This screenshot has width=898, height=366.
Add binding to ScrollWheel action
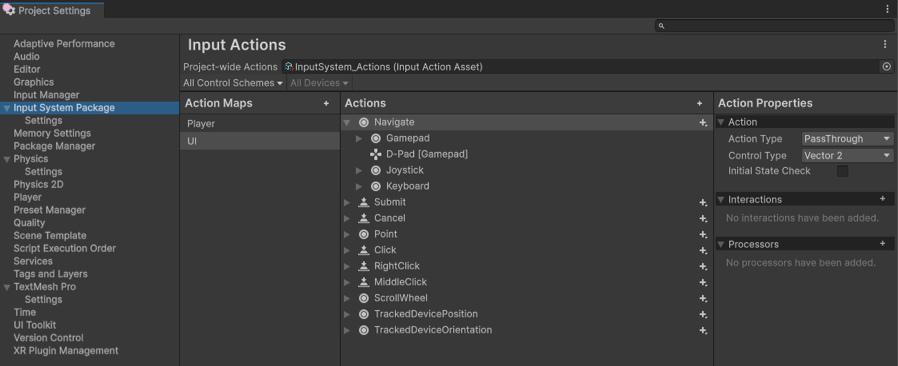pos(703,299)
